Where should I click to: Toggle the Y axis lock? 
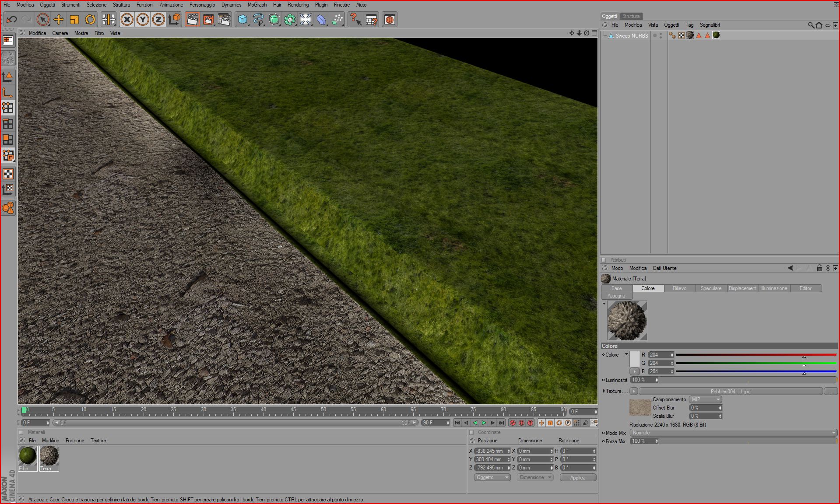click(x=143, y=20)
